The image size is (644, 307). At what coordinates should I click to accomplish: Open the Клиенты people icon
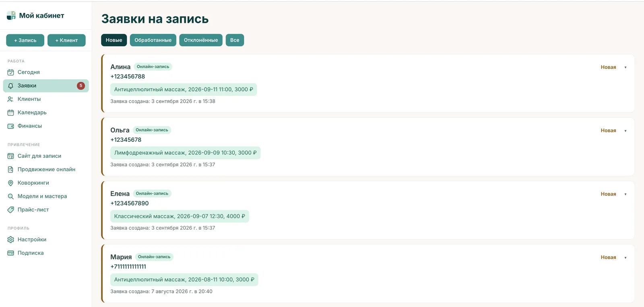point(11,99)
